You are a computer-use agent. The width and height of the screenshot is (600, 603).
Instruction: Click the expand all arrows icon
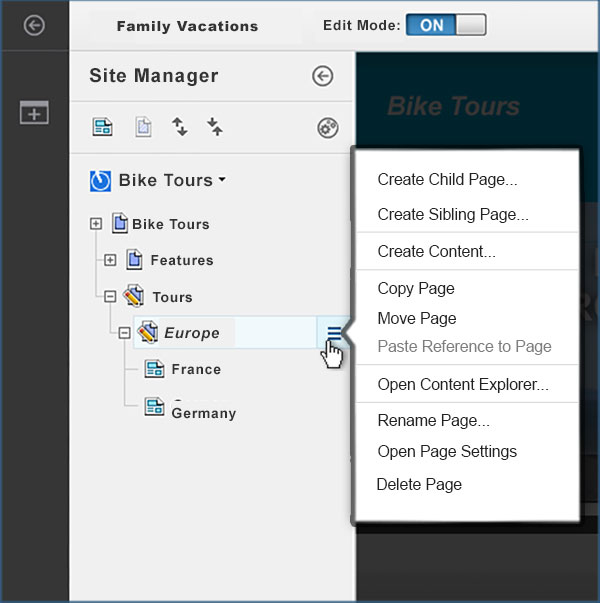180,126
